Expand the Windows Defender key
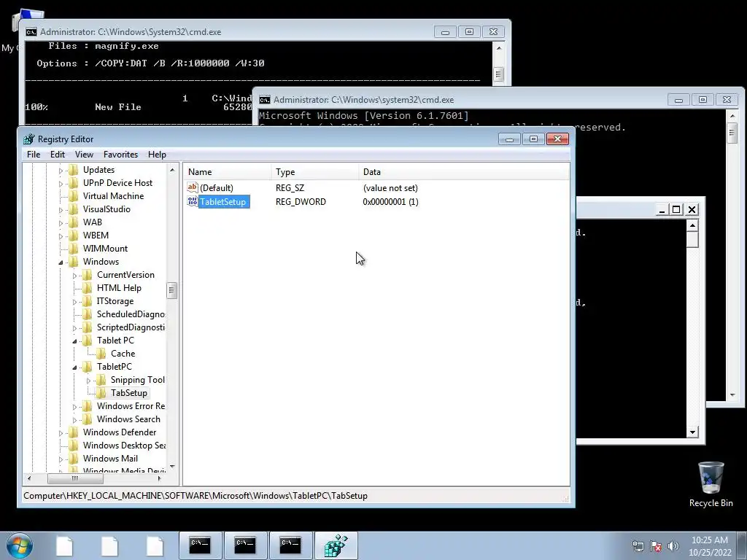The width and height of the screenshot is (747, 560). 61,433
